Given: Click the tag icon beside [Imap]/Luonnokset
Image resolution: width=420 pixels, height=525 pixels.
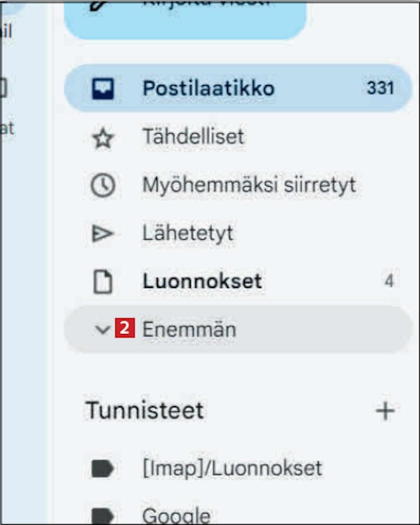Looking at the screenshot, I should (x=102, y=468).
